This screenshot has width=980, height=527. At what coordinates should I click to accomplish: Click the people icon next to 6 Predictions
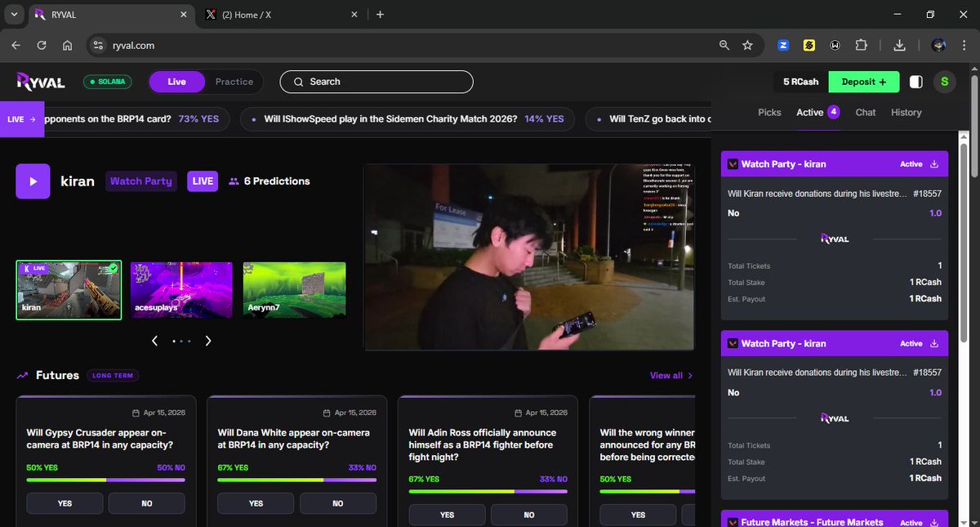point(234,181)
